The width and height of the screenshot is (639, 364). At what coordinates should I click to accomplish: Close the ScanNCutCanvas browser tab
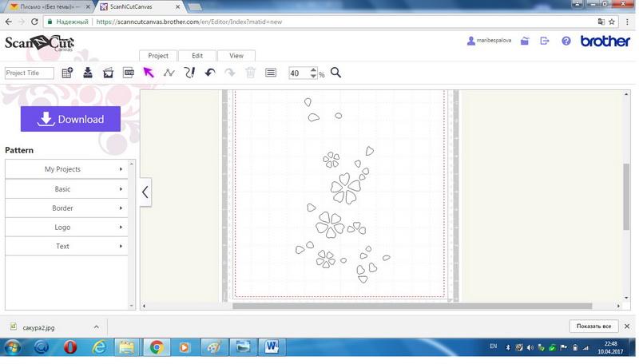tap(177, 7)
